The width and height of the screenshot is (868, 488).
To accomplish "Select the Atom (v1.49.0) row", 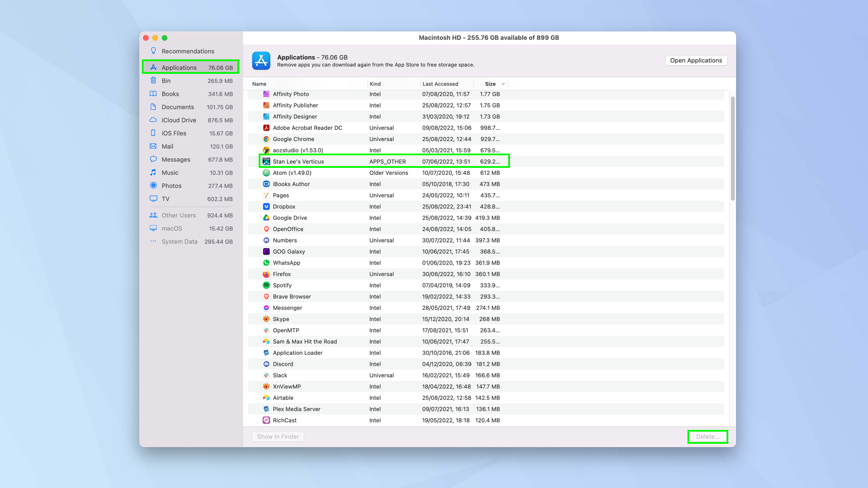I will tap(486, 173).
